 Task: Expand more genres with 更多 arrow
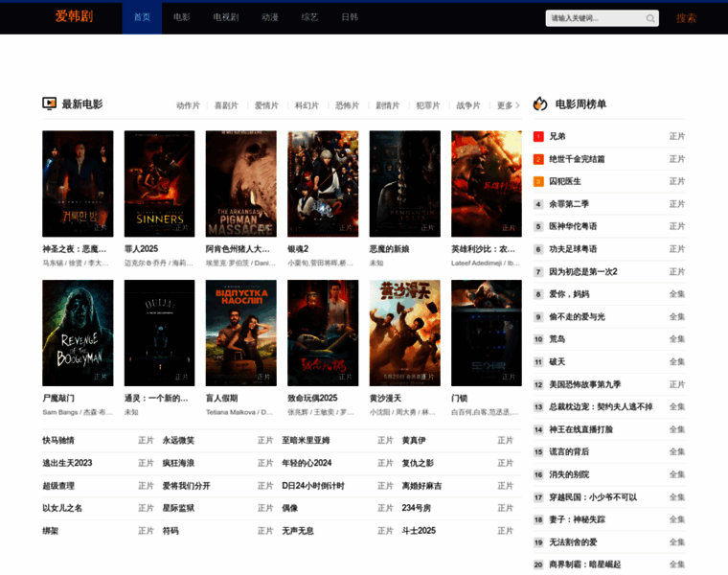(509, 105)
